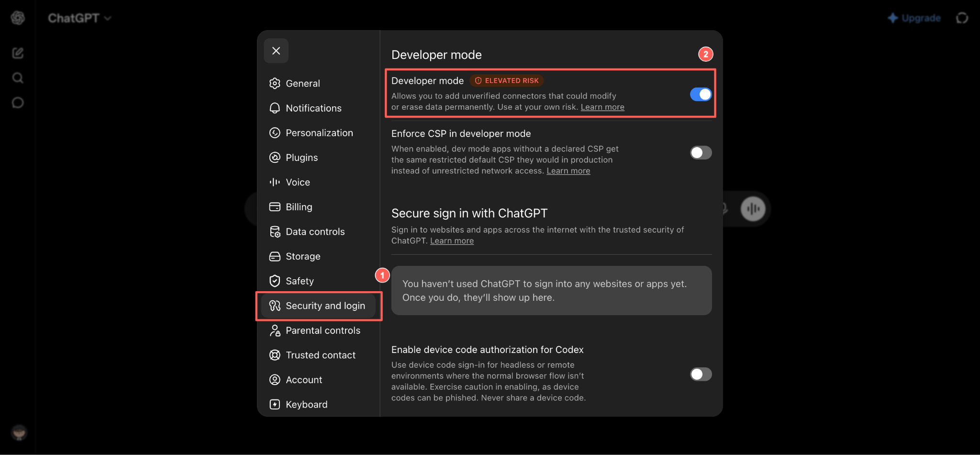The image size is (980, 455).
Task: Open the user avatar in the bottom-left corner
Action: [19, 432]
